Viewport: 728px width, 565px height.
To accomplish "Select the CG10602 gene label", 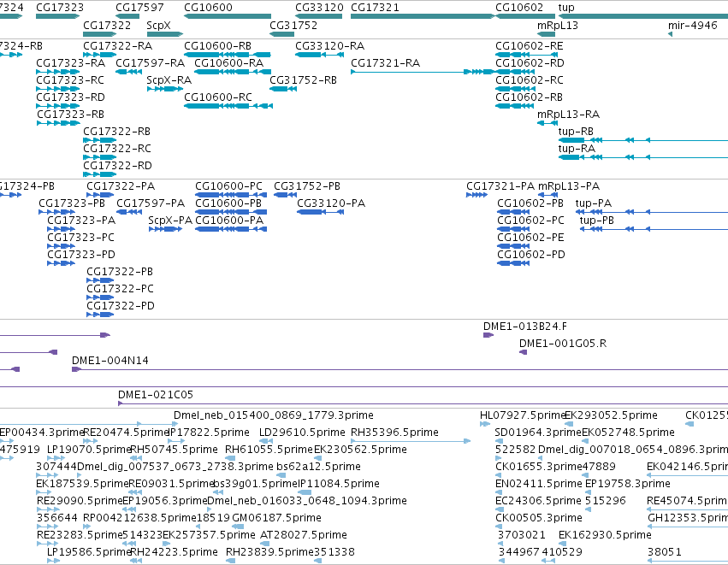I will pyautogui.click(x=519, y=8).
